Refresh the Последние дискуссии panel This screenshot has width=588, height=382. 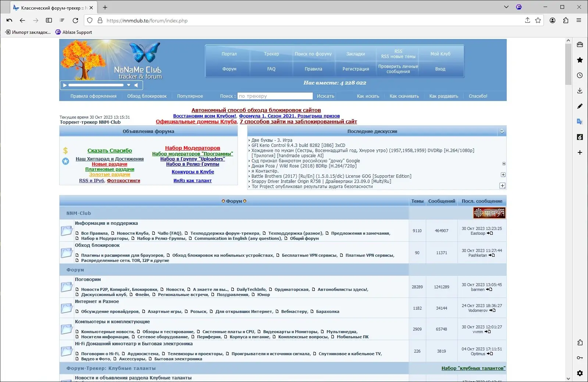(x=502, y=131)
